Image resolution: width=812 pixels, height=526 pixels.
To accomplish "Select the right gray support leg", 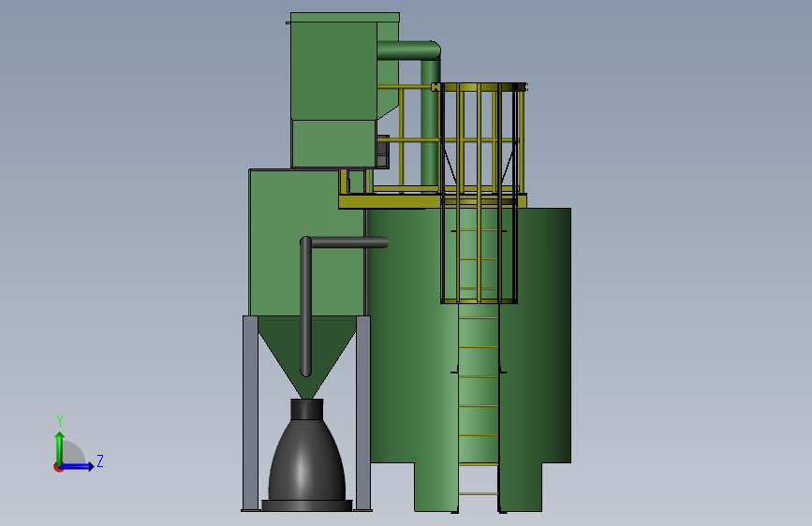I will [x=363, y=413].
